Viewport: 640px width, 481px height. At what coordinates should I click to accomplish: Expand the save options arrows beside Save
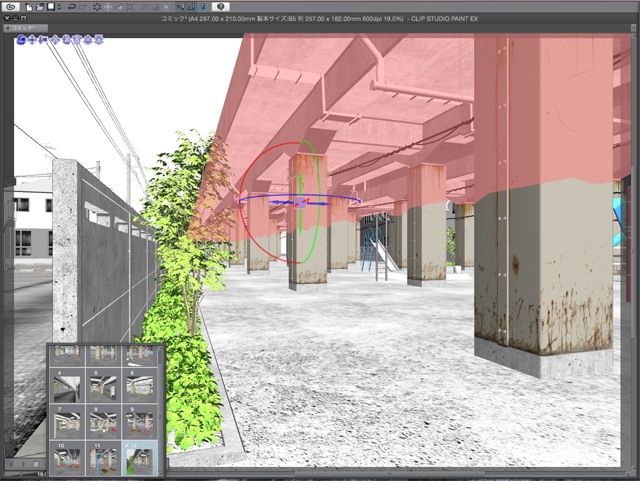click(59, 7)
